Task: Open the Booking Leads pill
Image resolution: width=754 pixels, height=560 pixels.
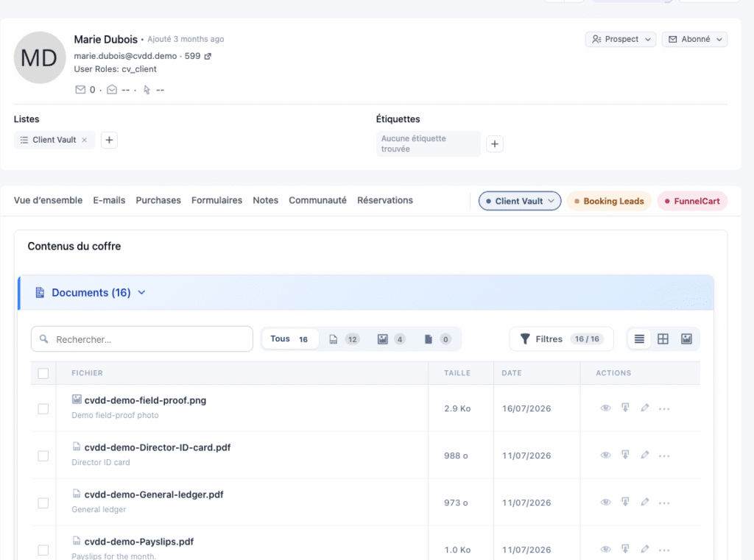Action: click(609, 201)
